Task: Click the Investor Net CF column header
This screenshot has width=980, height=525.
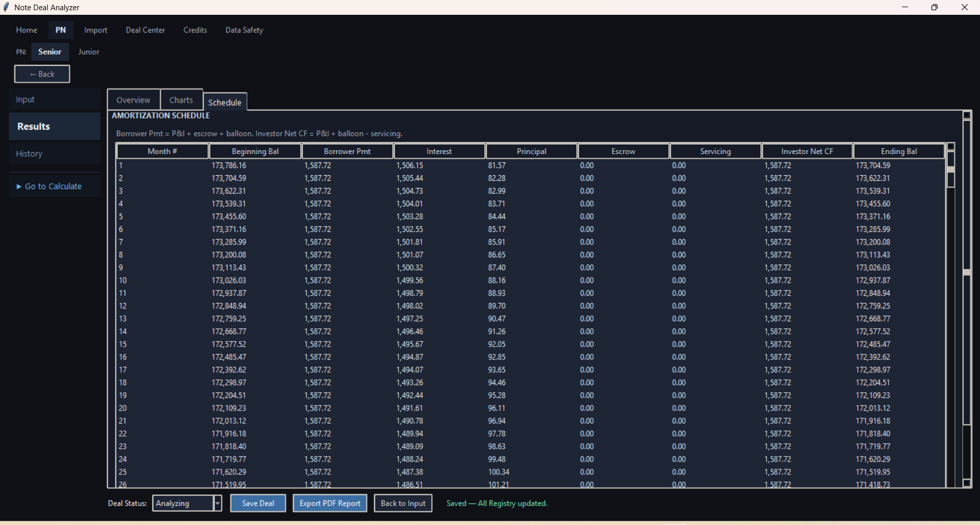Action: point(807,151)
